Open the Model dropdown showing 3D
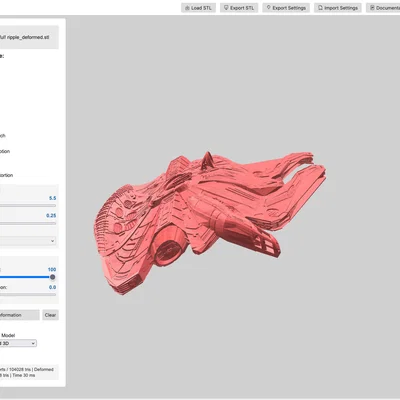 point(18,343)
